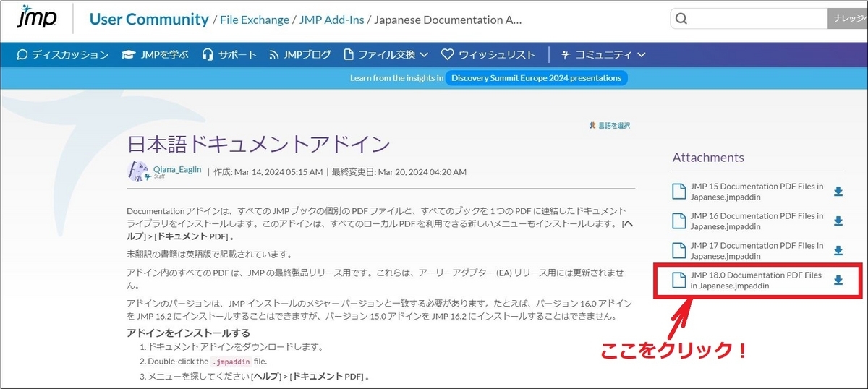Open the JMPを学ぶ menu
The height and width of the screenshot is (389, 868).
(166, 54)
